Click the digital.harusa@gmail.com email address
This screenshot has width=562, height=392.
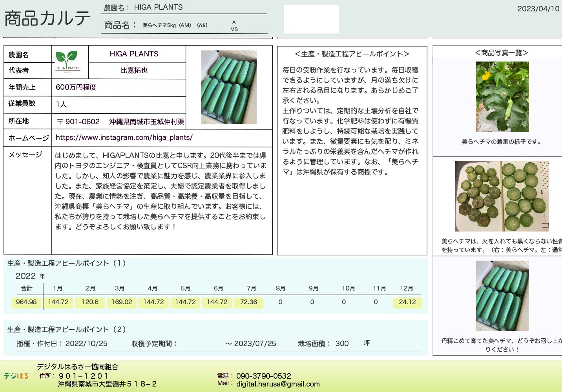pos(278,384)
